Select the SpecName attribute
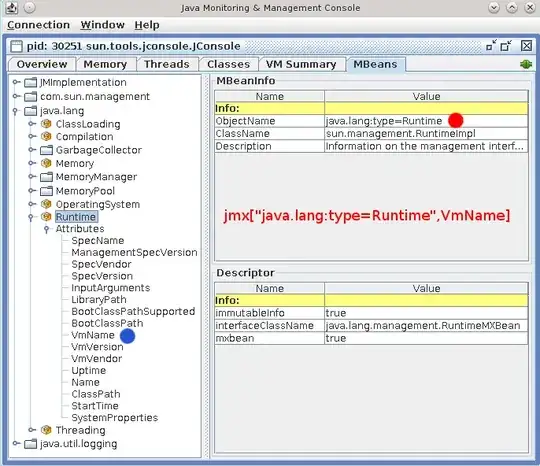 (98, 241)
